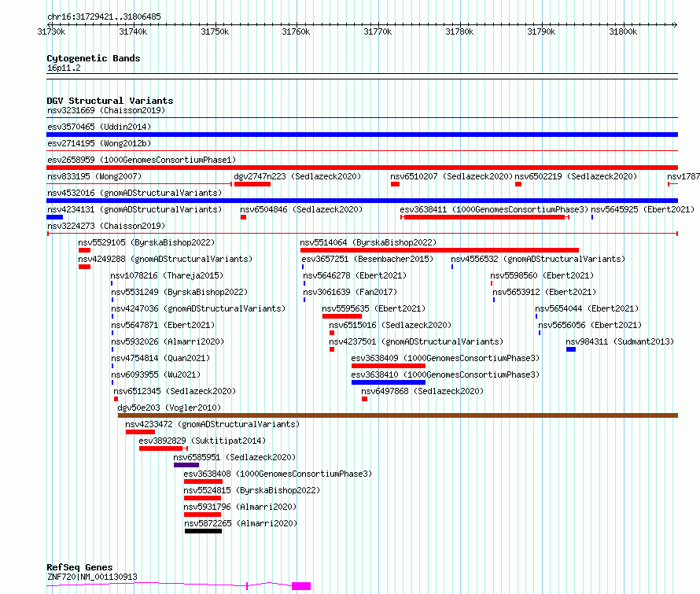
Task: Click nsv5654044 (Ebert2021) label
Action: 587,308
